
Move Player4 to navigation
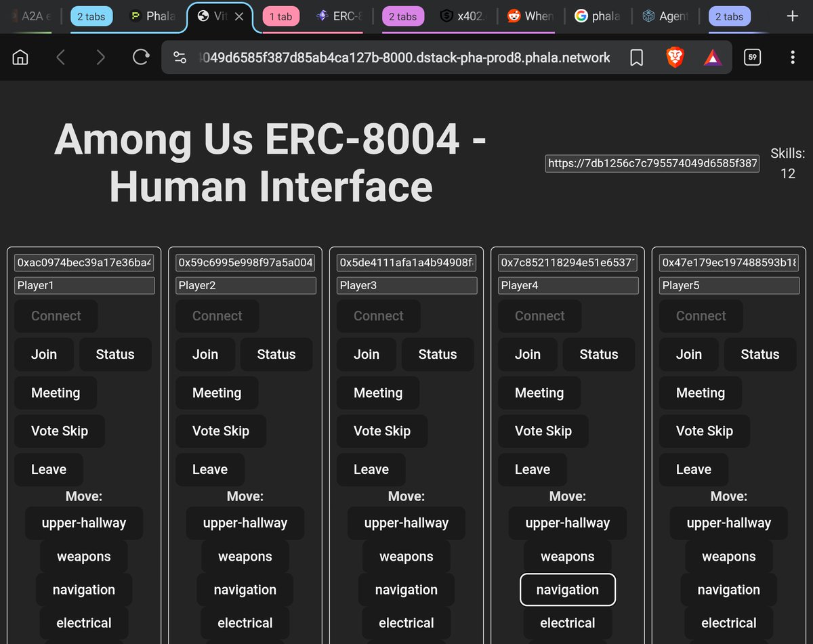coord(568,590)
